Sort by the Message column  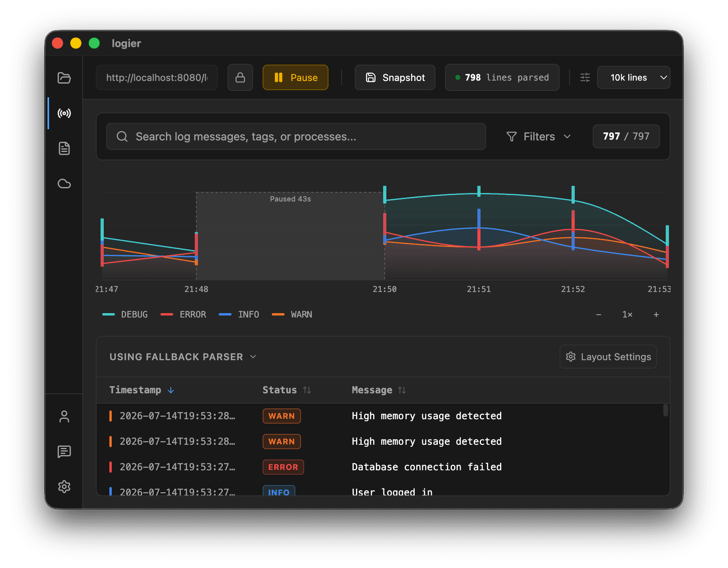[379, 390]
